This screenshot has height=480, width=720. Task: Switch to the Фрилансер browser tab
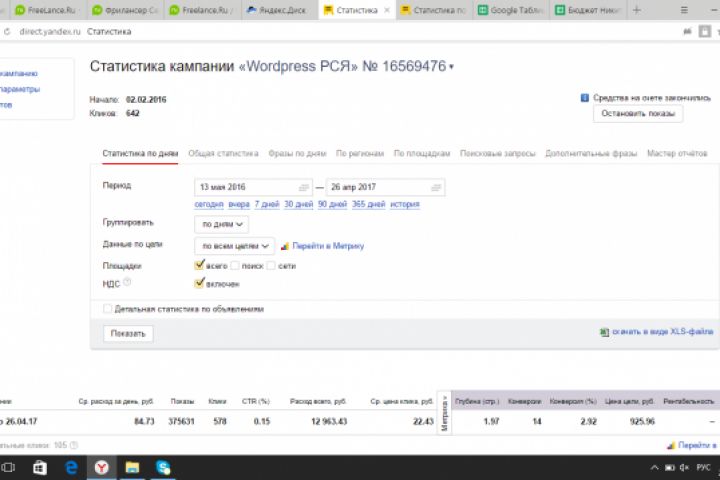(x=125, y=10)
